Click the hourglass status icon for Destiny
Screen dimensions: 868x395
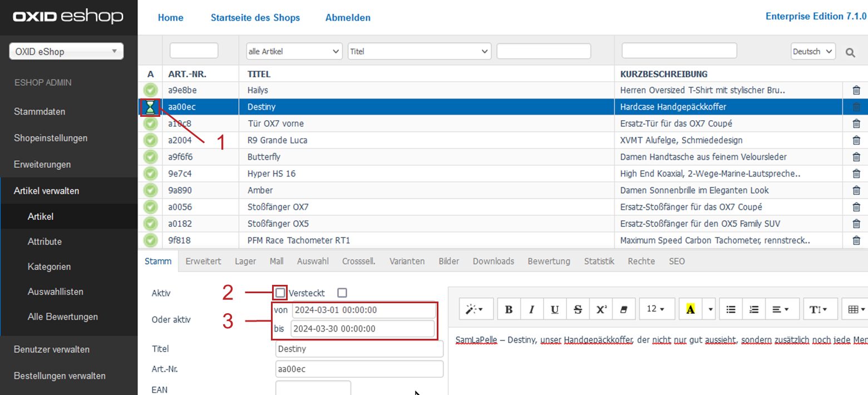(x=150, y=107)
